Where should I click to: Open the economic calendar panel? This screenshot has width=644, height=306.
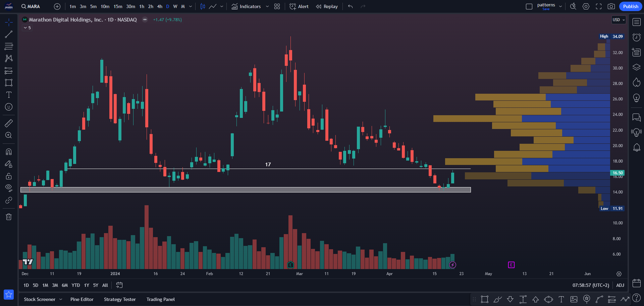636,283
